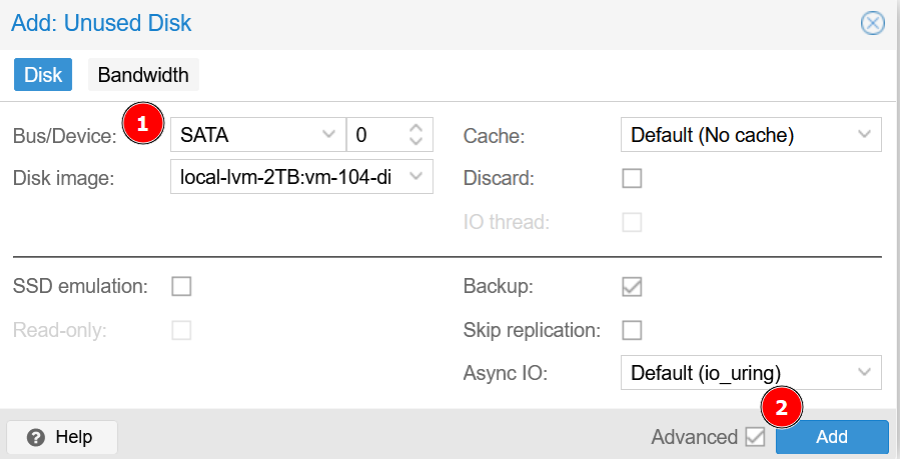
Task: Click the device number input field
Action: tap(375, 135)
